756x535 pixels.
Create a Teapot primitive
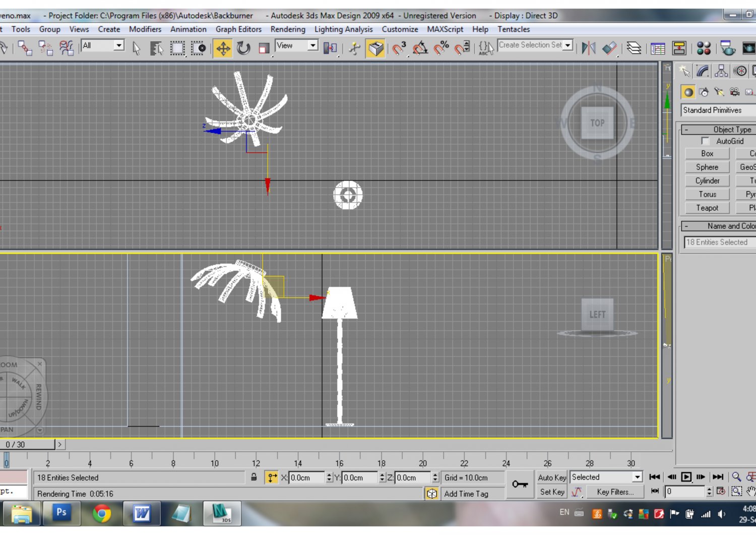point(707,208)
